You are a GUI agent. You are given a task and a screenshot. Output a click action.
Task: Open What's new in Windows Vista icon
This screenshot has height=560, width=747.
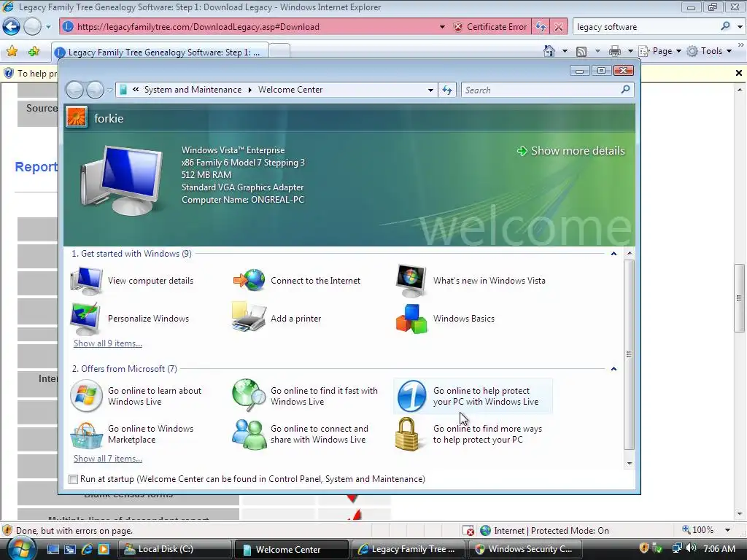tap(411, 281)
